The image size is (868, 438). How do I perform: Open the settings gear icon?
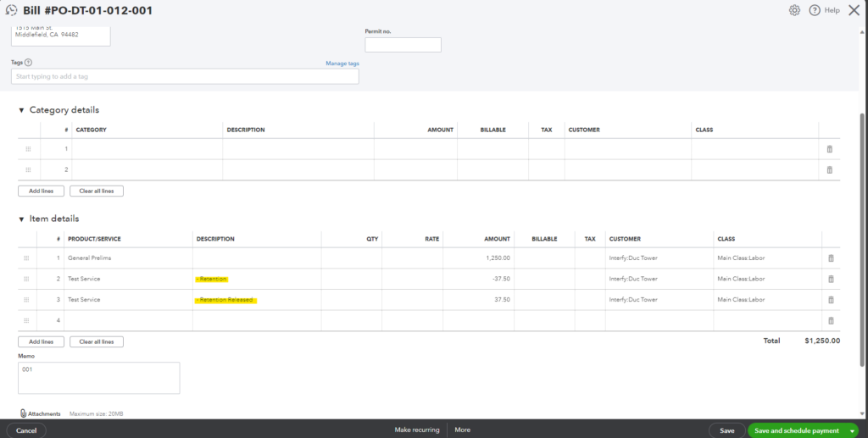click(x=794, y=10)
